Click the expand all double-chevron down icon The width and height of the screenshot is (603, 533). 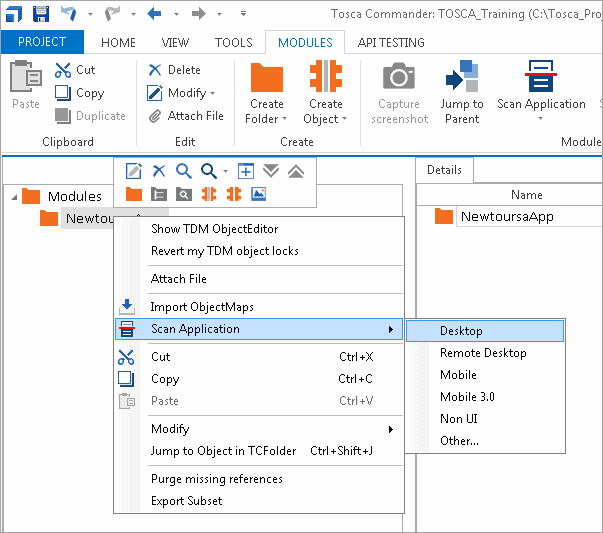click(x=271, y=171)
